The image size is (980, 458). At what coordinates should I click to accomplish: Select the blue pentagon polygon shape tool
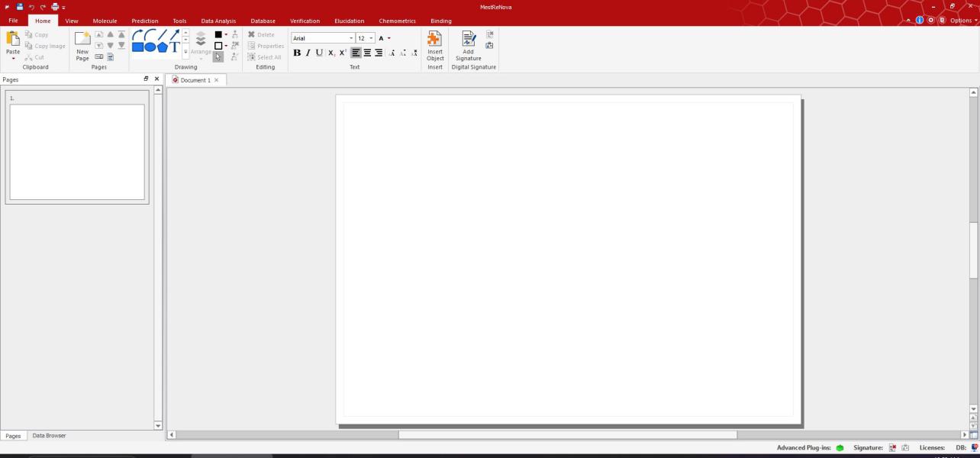click(x=162, y=47)
